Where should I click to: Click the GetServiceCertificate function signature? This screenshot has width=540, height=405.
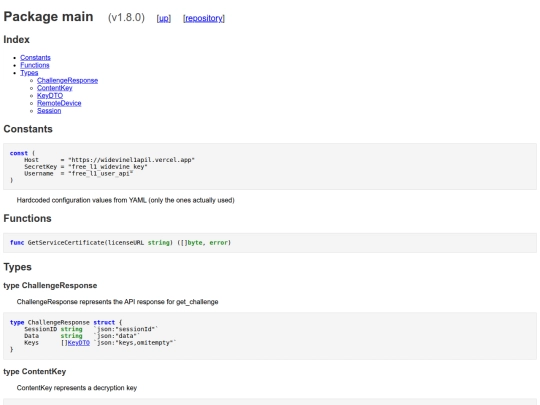tap(121, 243)
